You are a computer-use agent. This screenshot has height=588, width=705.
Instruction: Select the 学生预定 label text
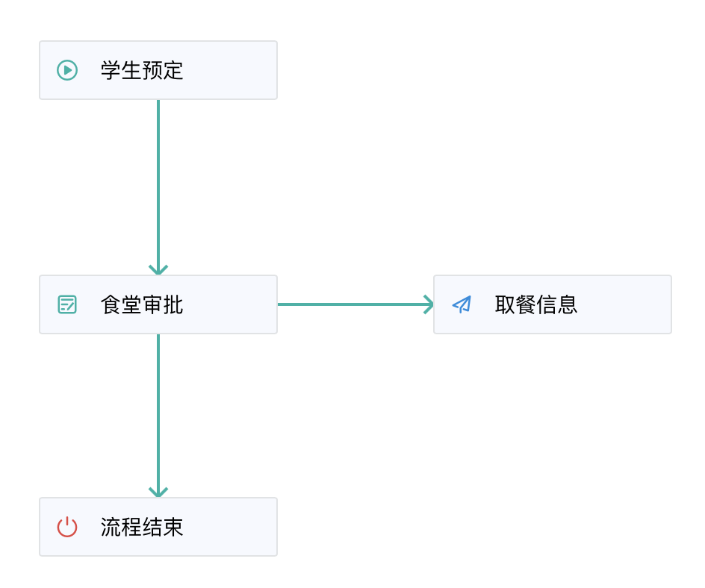click(x=142, y=70)
